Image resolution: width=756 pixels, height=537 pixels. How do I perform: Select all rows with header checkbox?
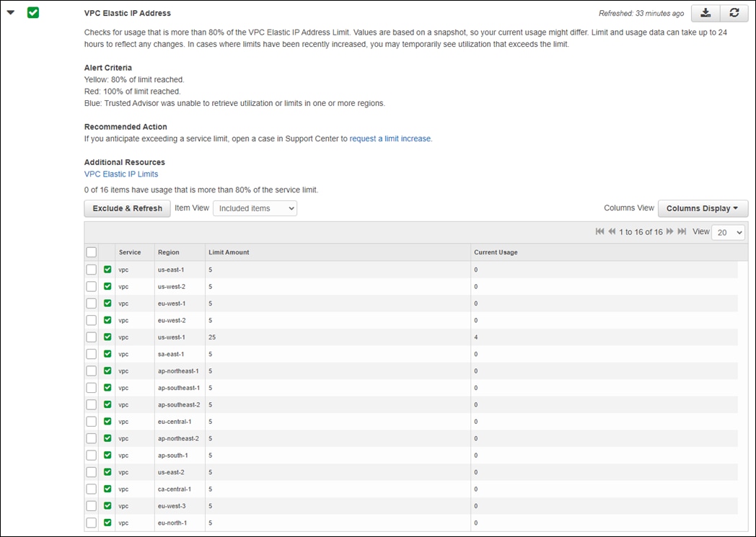click(91, 252)
